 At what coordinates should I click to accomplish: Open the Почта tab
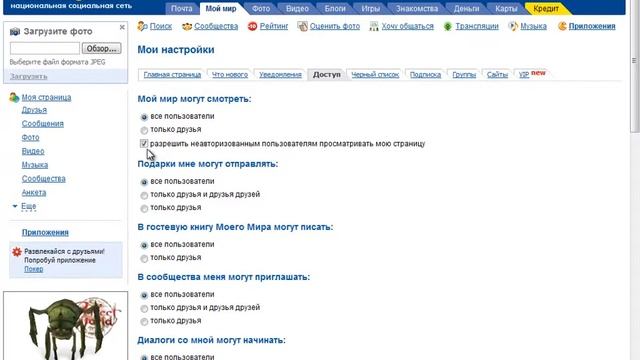(x=182, y=8)
